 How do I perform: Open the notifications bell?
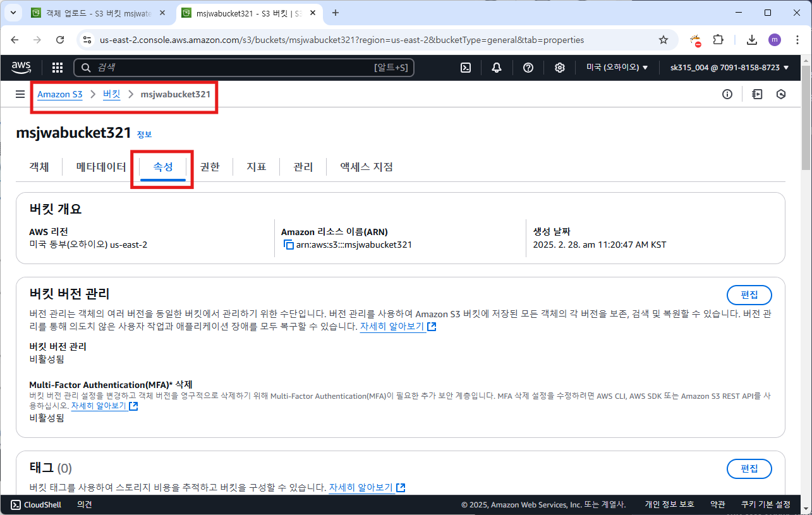(497, 68)
